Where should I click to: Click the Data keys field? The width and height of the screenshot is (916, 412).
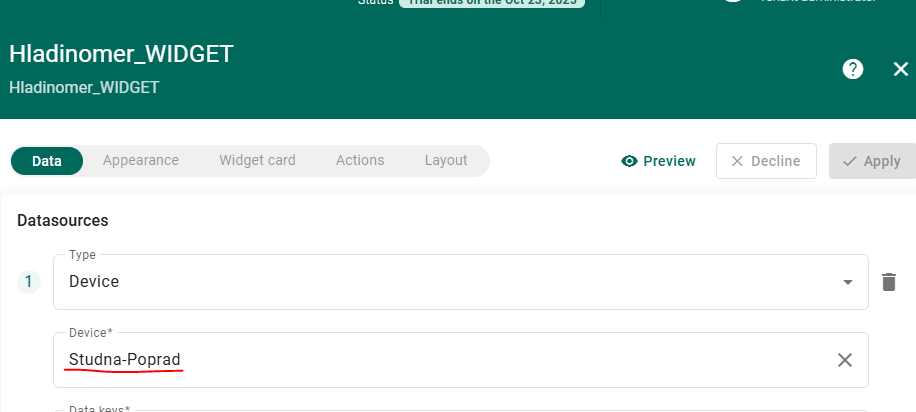tap(440, 409)
